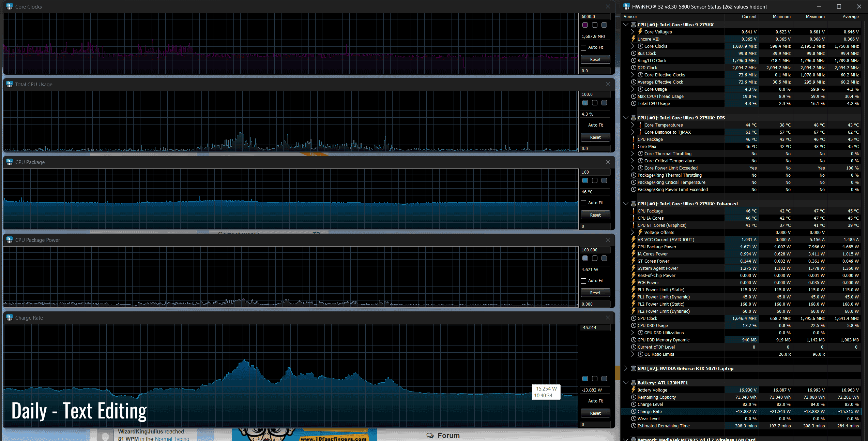
Task: Collapse the Battery ATL L23N4PF1 section
Action: pyautogui.click(x=626, y=383)
